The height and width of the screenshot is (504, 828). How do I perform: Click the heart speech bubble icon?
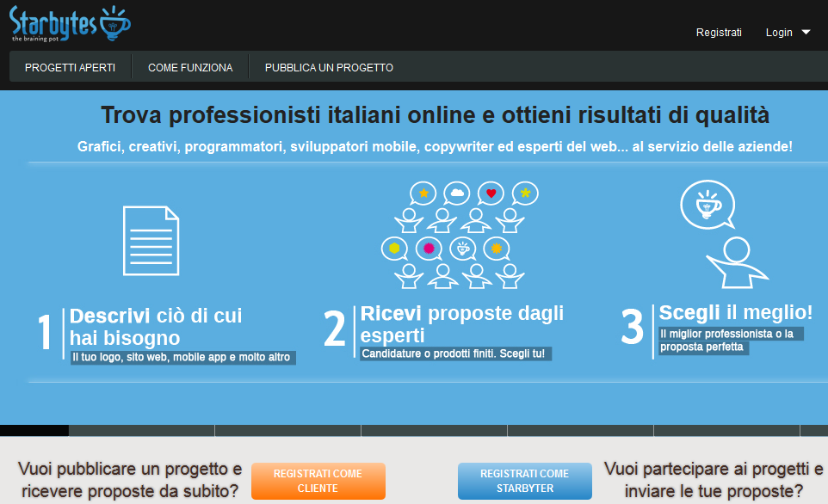coord(491,193)
